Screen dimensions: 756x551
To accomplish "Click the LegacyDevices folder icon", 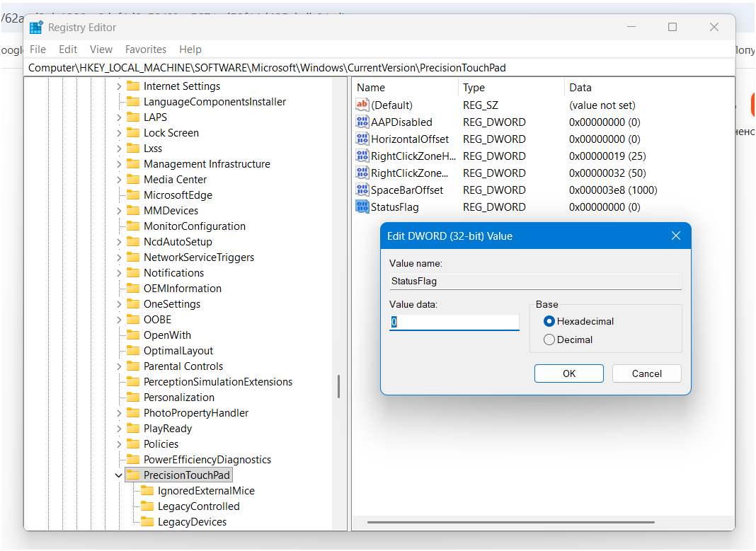I will (x=147, y=521).
